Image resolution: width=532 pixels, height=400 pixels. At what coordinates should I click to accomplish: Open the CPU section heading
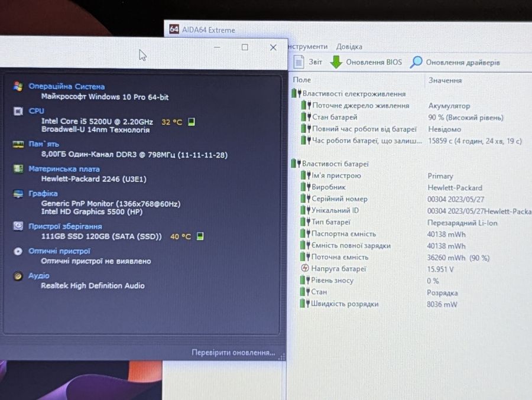click(x=36, y=111)
